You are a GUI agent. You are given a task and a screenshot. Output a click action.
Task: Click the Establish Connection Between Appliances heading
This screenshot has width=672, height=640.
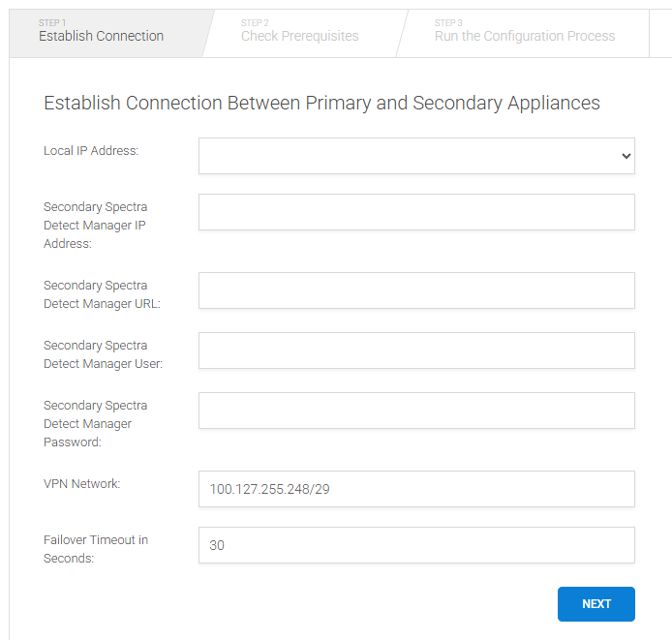click(x=321, y=103)
